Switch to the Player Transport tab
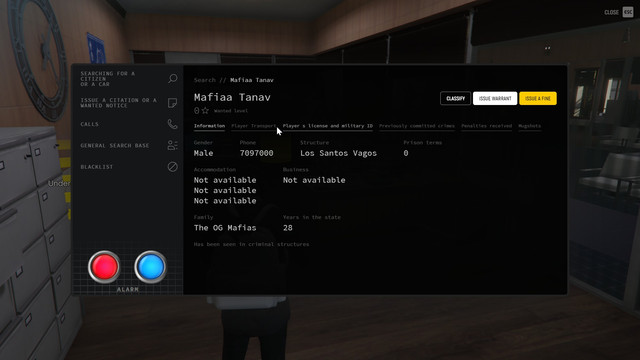 253,126
